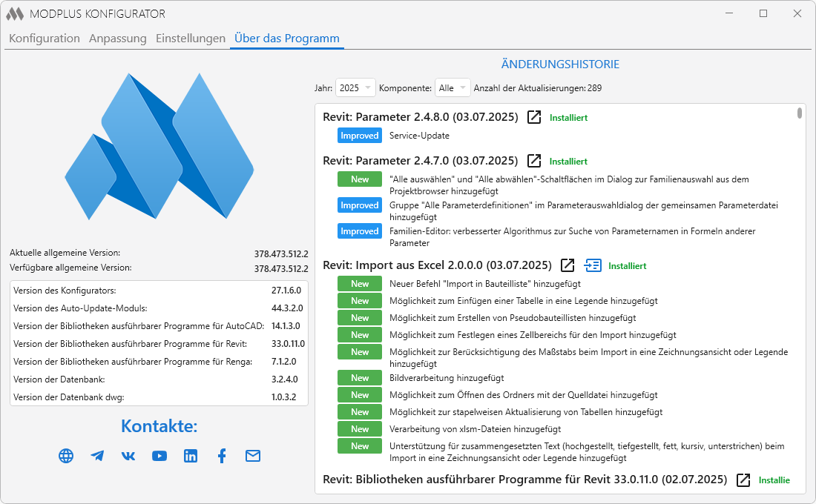The height and width of the screenshot is (504, 816).
Task: Click the Renga libraries version value 7.1.2.0
Action: coord(284,361)
